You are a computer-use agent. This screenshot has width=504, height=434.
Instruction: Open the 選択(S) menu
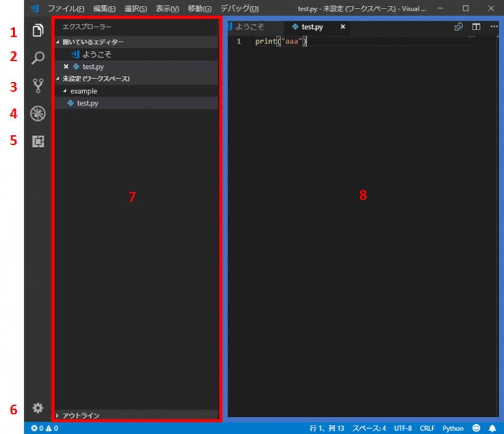(136, 9)
